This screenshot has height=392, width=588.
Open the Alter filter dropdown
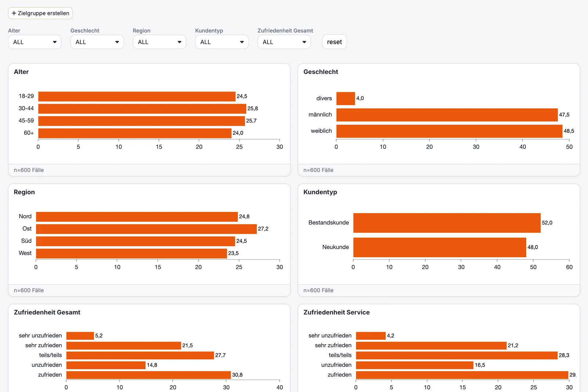[x=35, y=42]
